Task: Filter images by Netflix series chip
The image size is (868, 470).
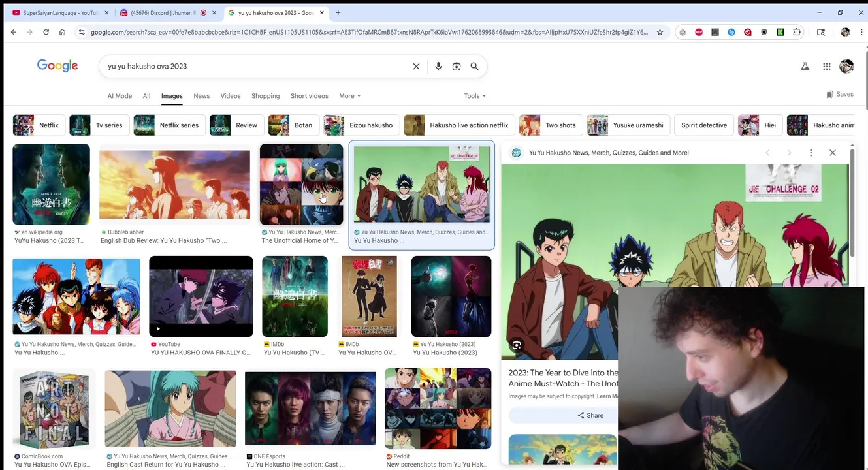Action: point(170,125)
